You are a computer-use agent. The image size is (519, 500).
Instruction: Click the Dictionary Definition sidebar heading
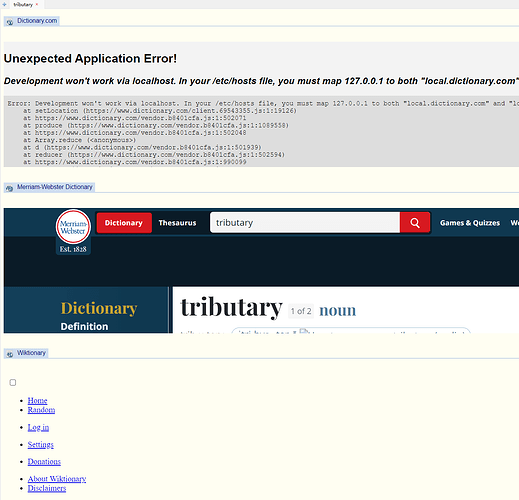point(99,316)
